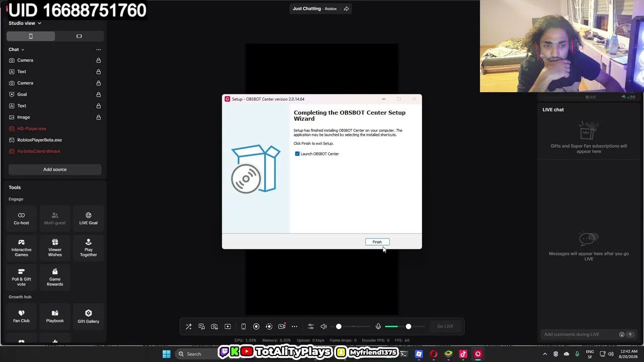644x362 pixels.
Task: Select the Goal source row
Action: [55, 95]
